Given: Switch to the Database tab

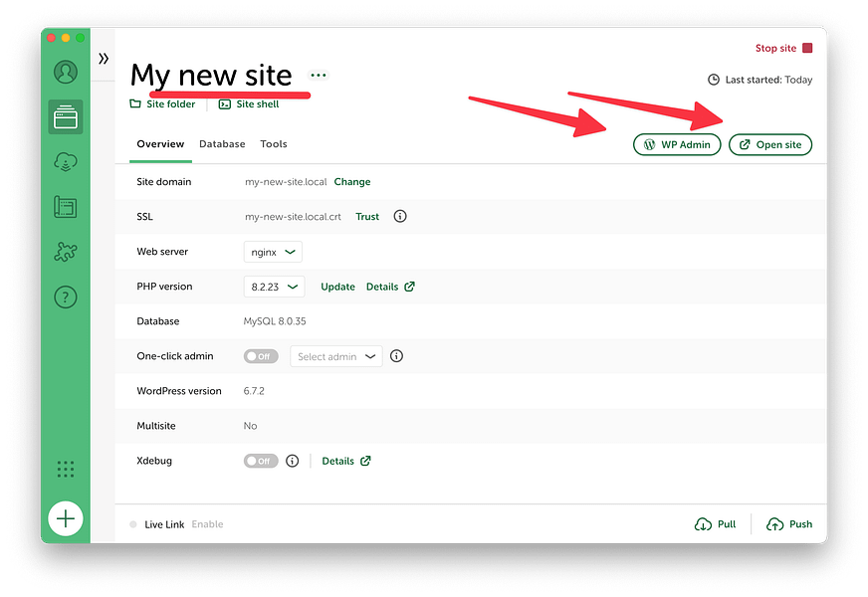Looking at the screenshot, I should point(222,143).
